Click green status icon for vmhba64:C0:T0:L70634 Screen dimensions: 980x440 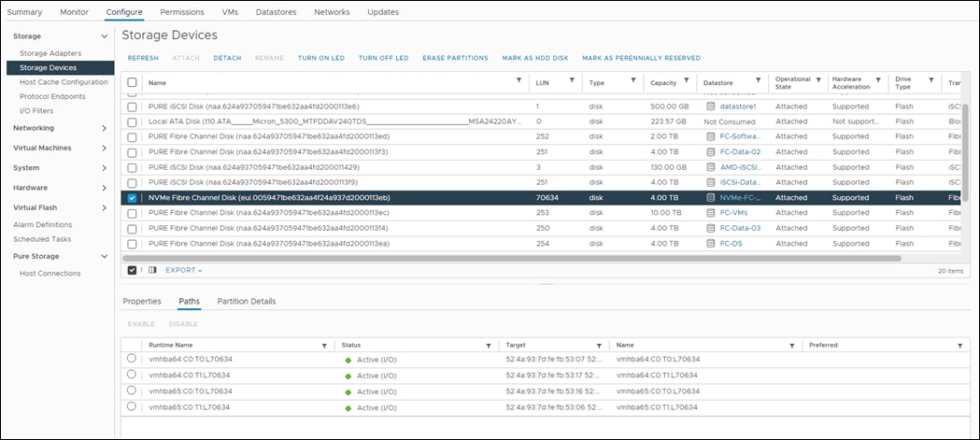(x=348, y=360)
